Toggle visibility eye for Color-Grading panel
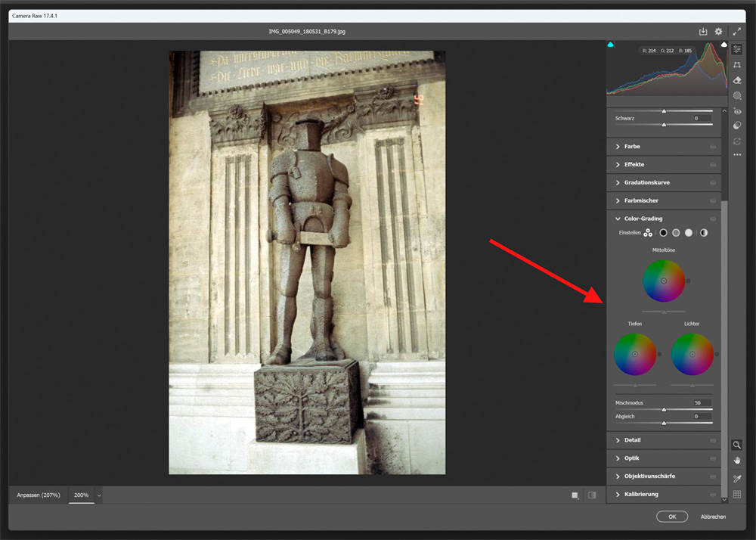756x540 pixels. click(x=713, y=219)
